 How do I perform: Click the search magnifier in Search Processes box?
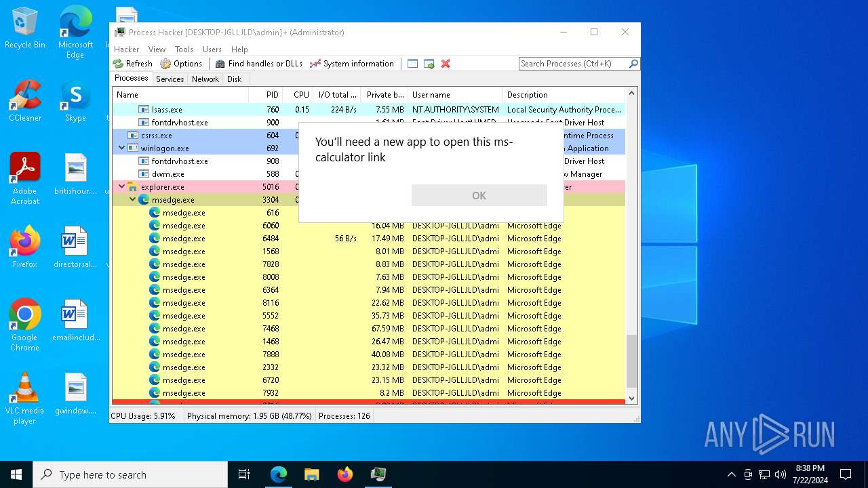[x=633, y=64]
